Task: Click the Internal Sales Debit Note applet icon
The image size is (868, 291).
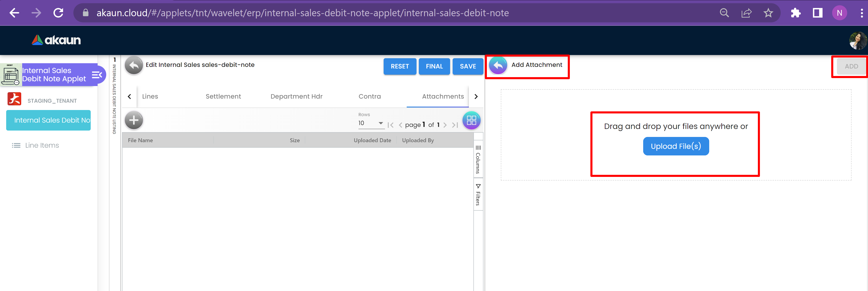Action: tap(11, 75)
